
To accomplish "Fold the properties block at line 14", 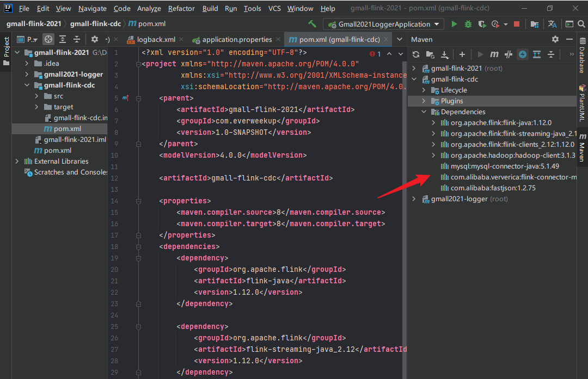I will coord(138,201).
